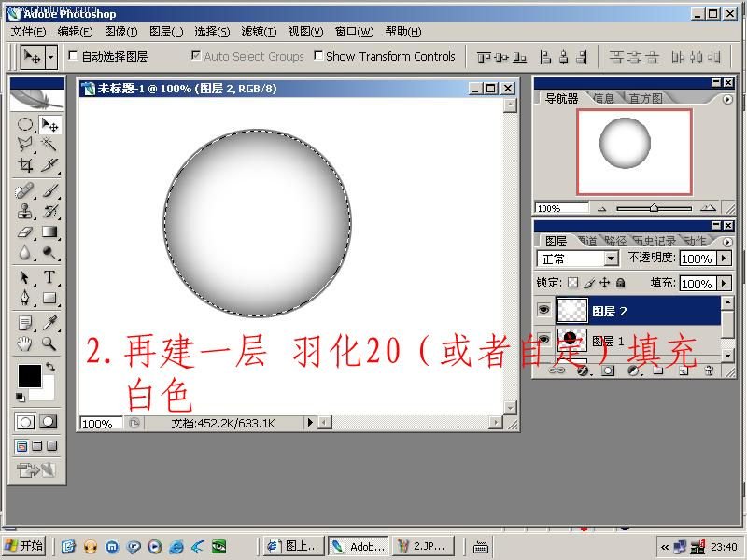This screenshot has width=747, height=560.
Task: Switch to the 直方图 tab
Action: pos(645,98)
